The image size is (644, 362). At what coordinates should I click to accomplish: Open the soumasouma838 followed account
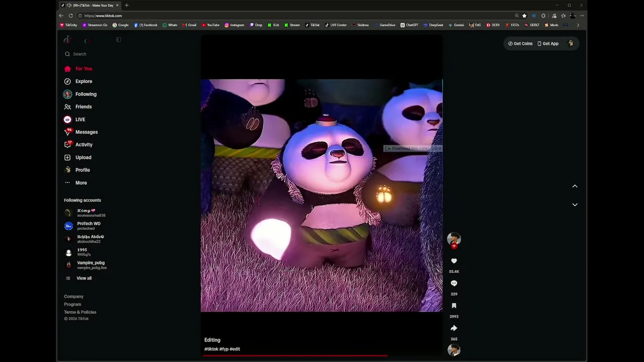click(85, 213)
